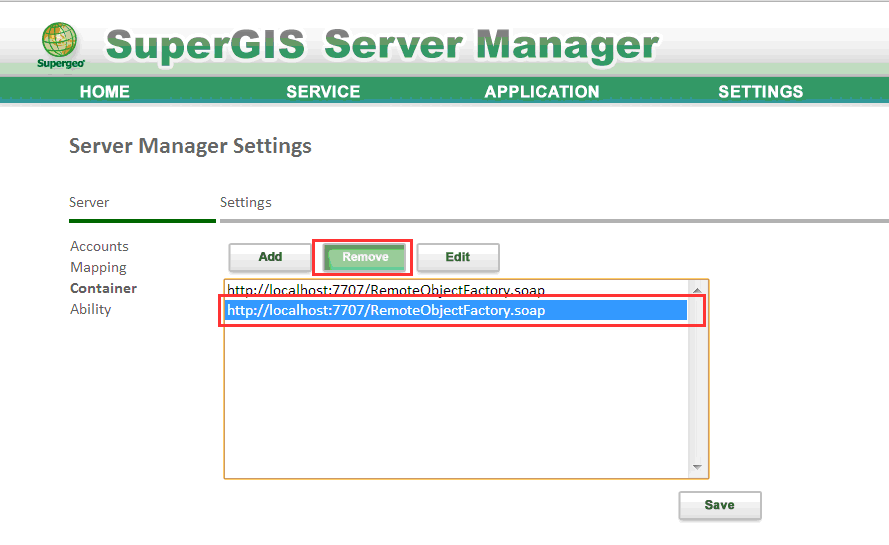Click Edit to modify the container

coord(458,257)
